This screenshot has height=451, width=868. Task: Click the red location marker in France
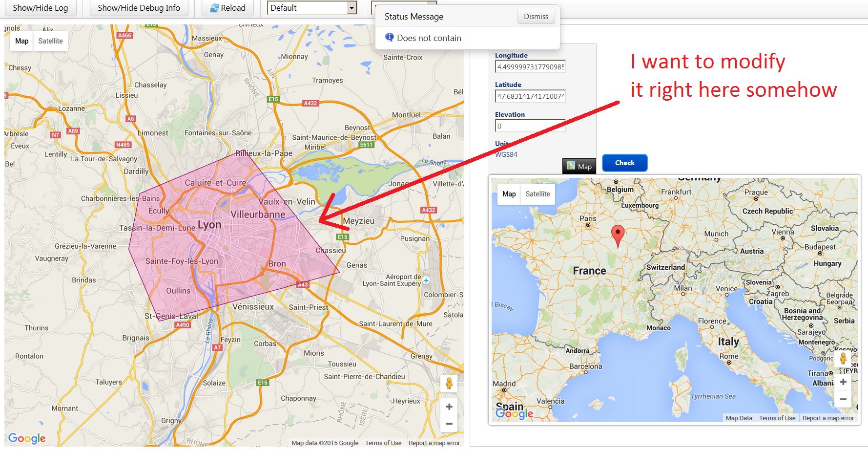pos(618,236)
